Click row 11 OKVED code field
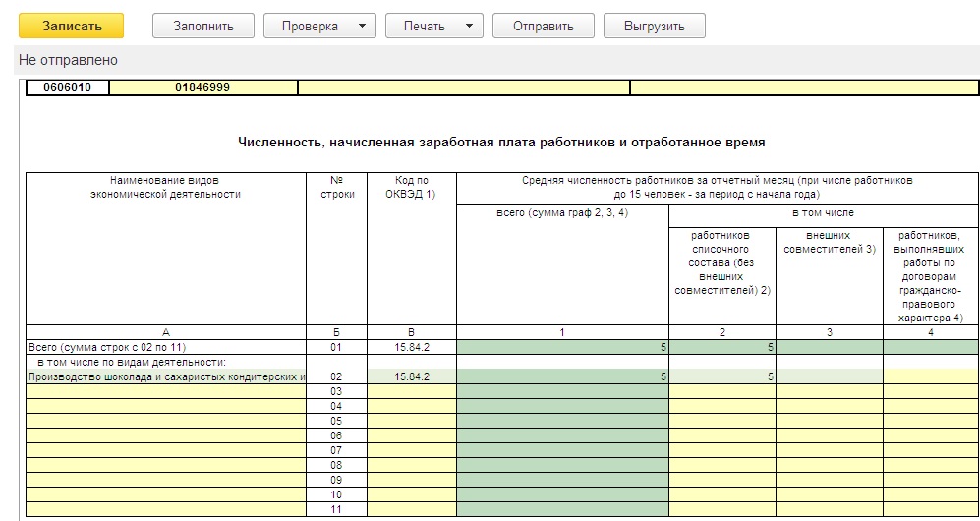The height and width of the screenshot is (521, 980). pyautogui.click(x=412, y=509)
